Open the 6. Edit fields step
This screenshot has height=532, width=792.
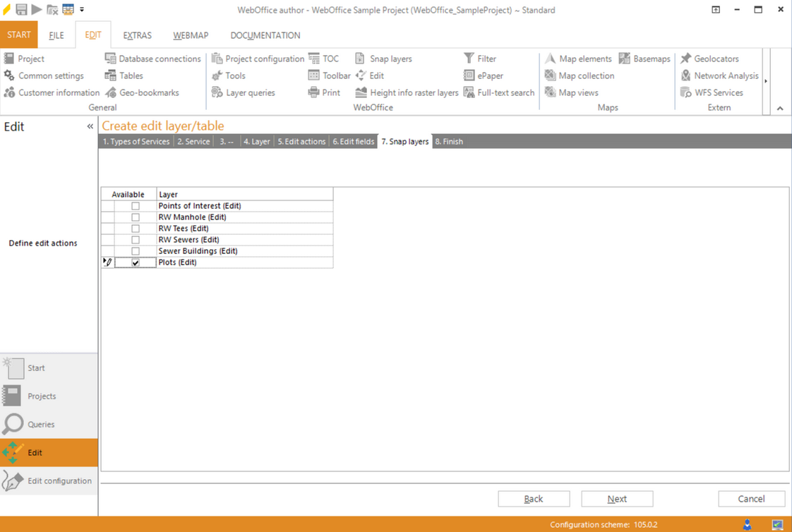[x=354, y=141]
